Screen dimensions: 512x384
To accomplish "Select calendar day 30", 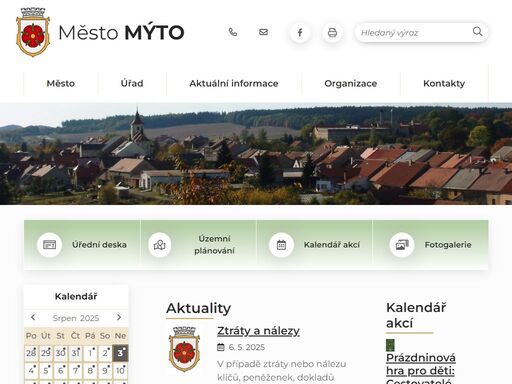I will pyautogui.click(x=61, y=353).
